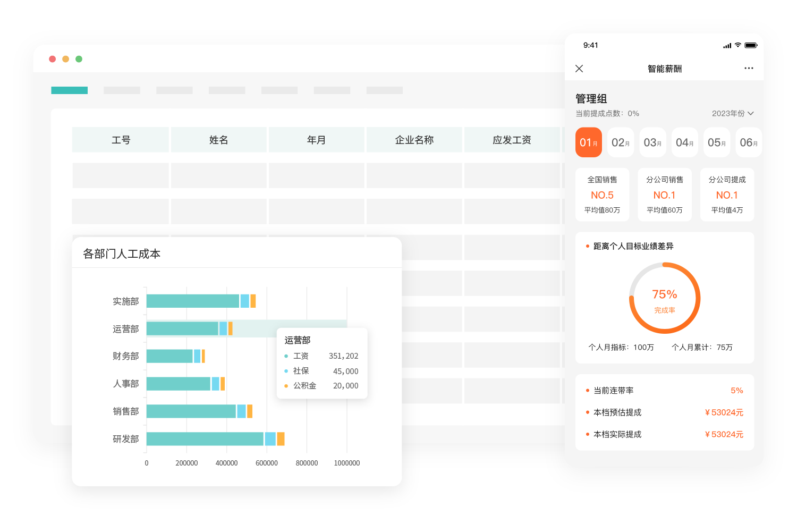Click the 75% completion progress ring
This screenshot has height=532, width=797.
(664, 298)
